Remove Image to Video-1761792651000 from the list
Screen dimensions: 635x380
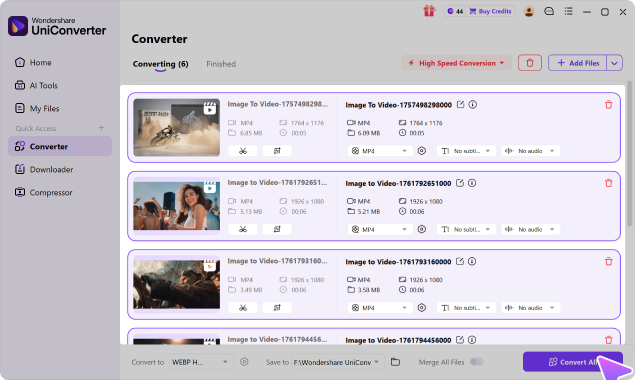(x=609, y=183)
